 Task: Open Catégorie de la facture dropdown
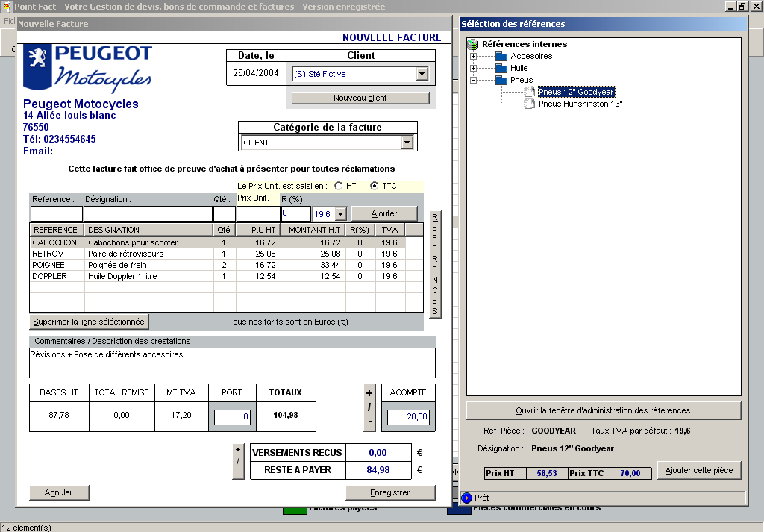pyautogui.click(x=407, y=143)
